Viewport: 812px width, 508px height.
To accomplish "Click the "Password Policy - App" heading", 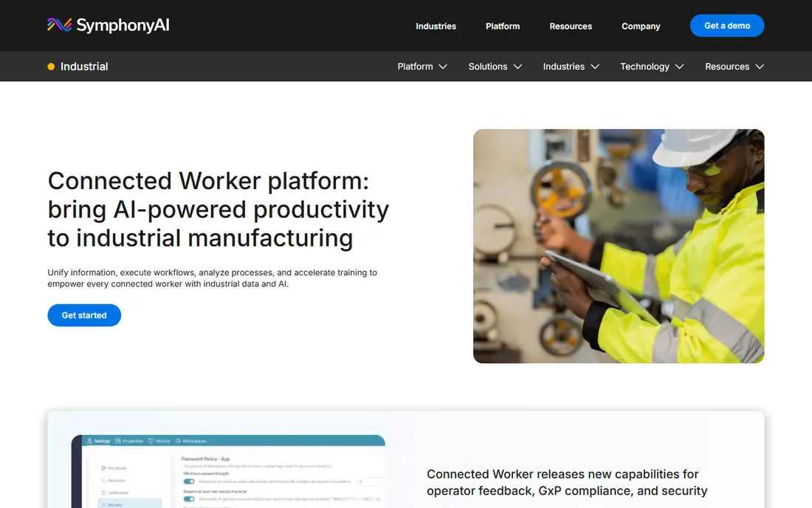I will click(206, 459).
